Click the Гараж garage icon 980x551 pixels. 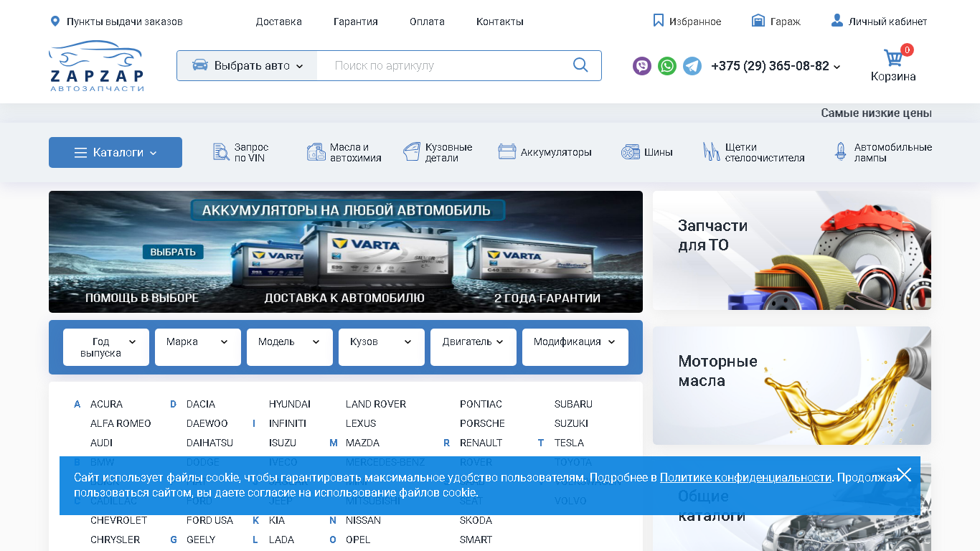click(758, 21)
